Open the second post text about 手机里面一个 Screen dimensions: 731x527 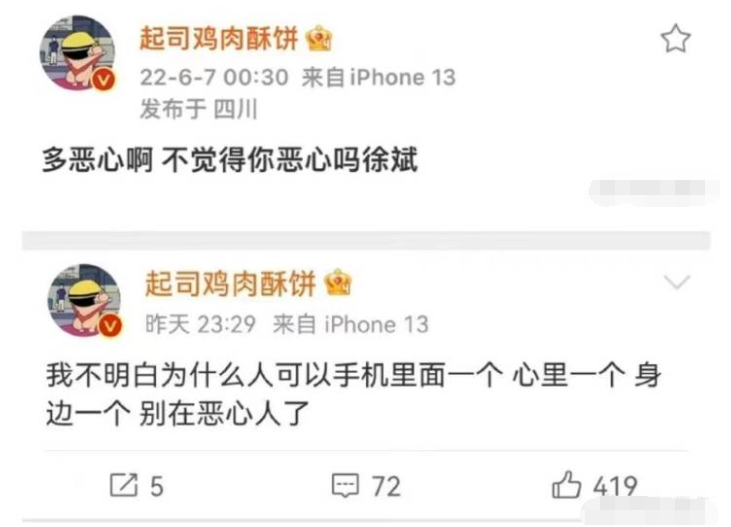(353, 395)
